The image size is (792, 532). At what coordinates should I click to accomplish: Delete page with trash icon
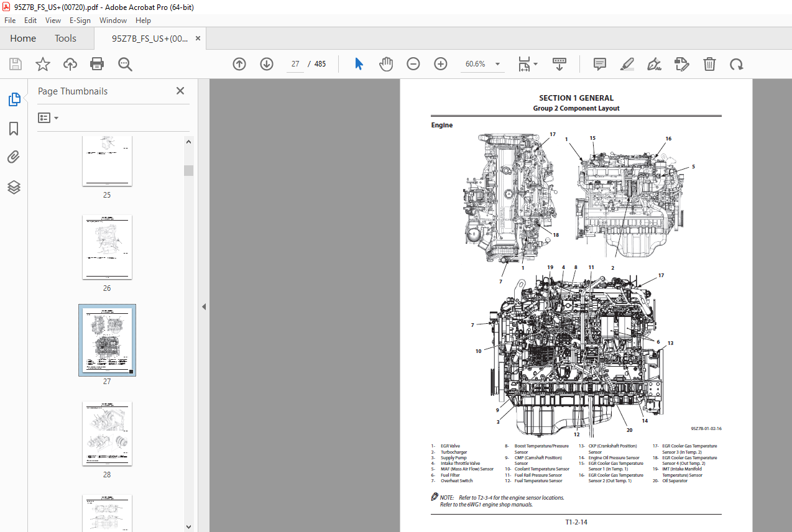(709, 64)
